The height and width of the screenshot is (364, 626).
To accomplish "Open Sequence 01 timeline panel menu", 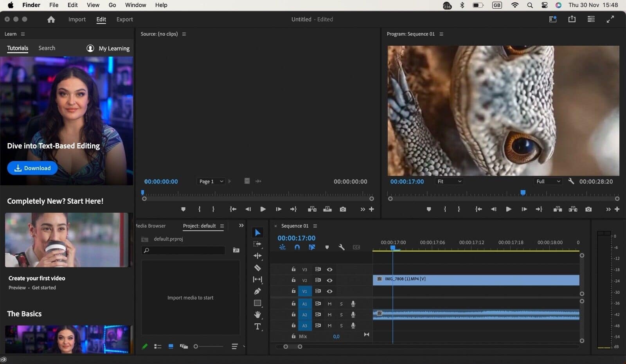I will pyautogui.click(x=315, y=226).
